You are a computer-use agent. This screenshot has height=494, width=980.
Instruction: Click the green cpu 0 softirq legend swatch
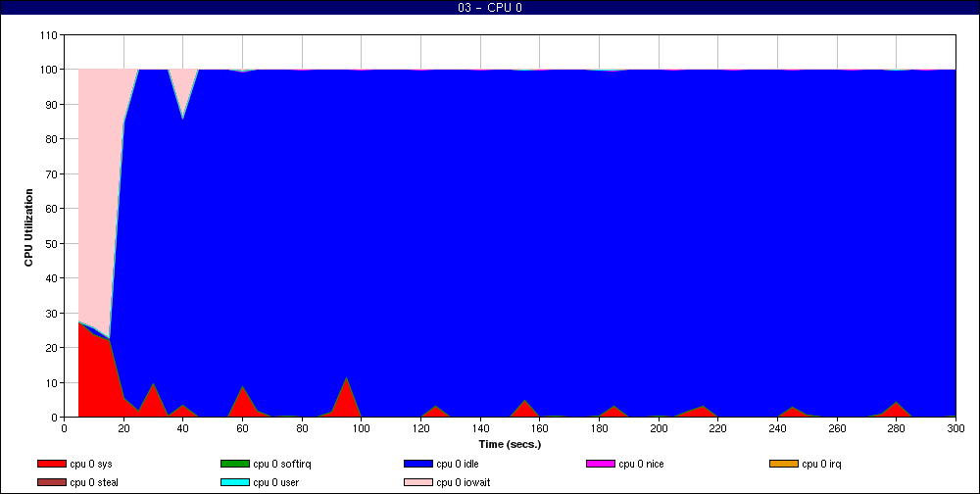point(235,464)
